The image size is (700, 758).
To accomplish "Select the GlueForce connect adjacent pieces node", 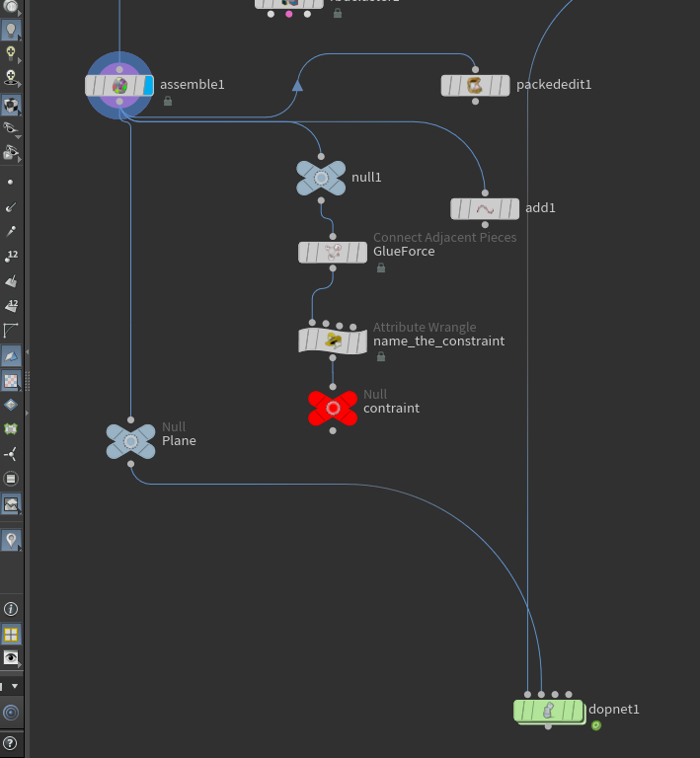I will pos(333,253).
